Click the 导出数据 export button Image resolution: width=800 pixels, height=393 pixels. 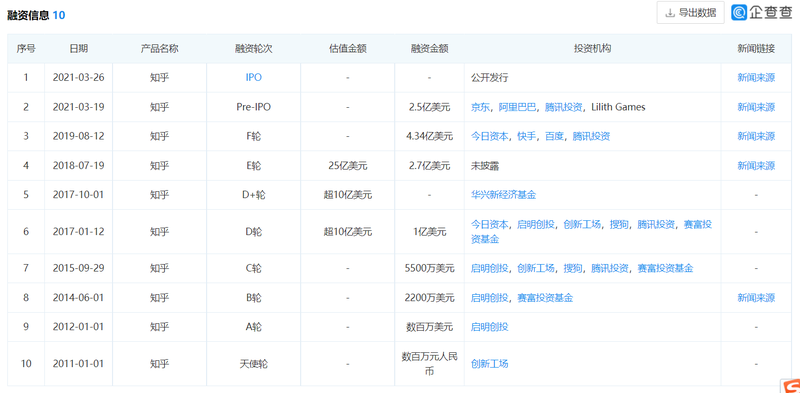coord(690,13)
